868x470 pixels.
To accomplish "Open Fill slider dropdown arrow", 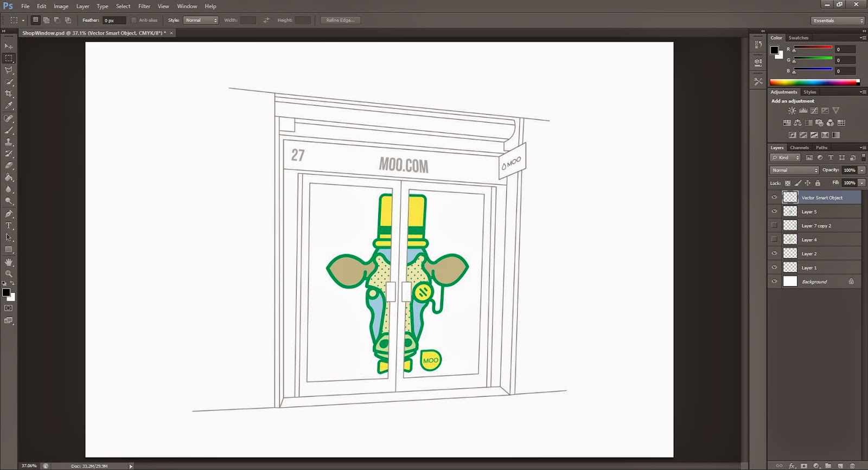I will (861, 183).
